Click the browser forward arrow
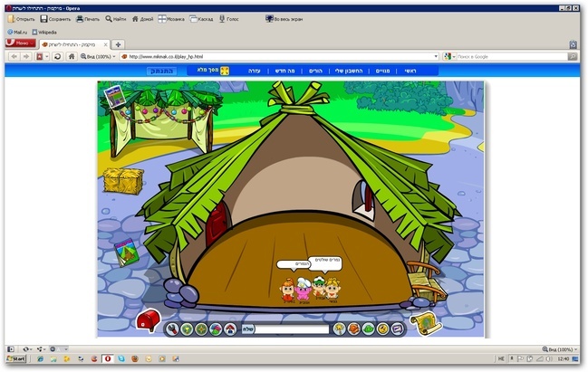Viewport: 588px width, 372px height. point(26,56)
